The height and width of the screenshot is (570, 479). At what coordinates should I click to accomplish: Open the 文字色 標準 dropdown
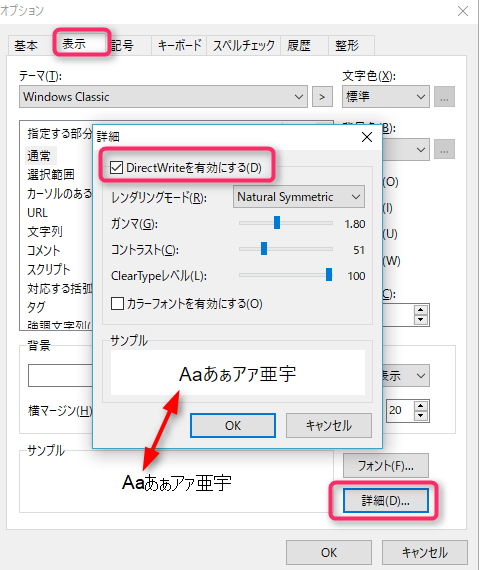pos(386,97)
